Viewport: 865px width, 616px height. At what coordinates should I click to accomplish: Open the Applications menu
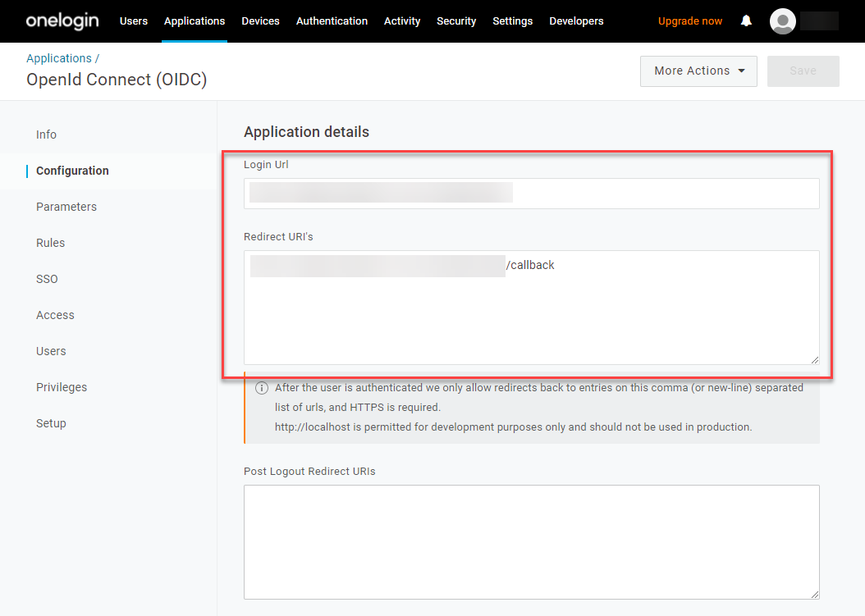coord(195,21)
